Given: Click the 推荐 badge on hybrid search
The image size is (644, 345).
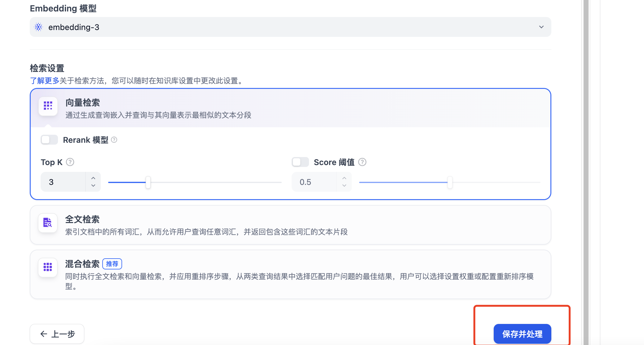Looking at the screenshot, I should (x=112, y=264).
